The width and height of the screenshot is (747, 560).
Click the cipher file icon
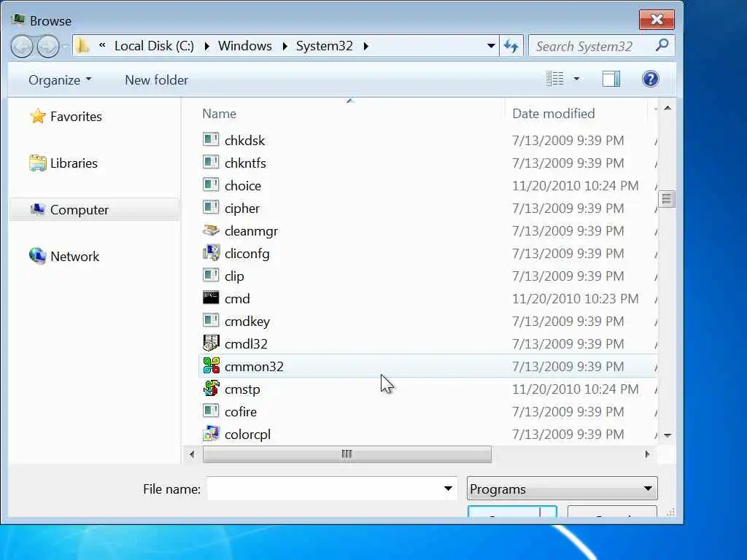point(211,208)
